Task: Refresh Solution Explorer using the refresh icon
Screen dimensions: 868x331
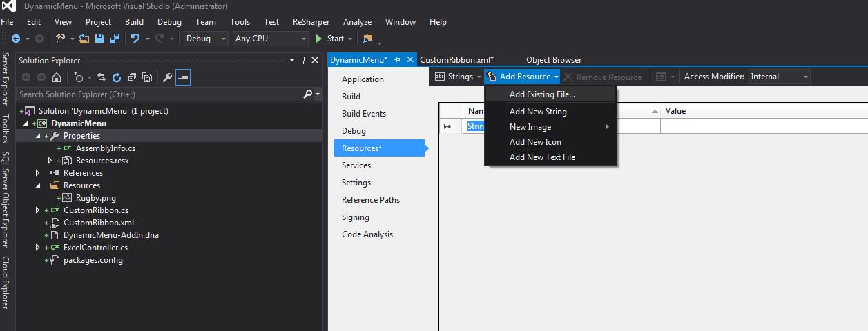Action: [117, 77]
